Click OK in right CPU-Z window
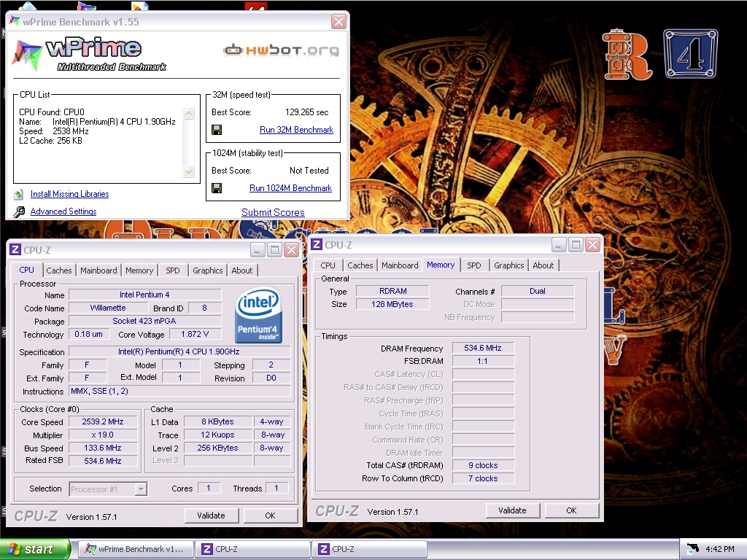747x560 pixels. [x=571, y=510]
